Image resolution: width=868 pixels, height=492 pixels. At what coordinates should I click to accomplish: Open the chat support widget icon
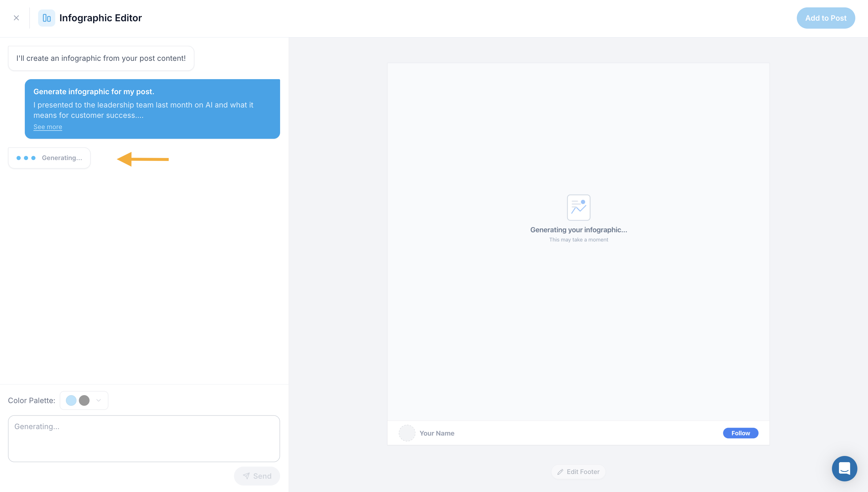click(844, 469)
